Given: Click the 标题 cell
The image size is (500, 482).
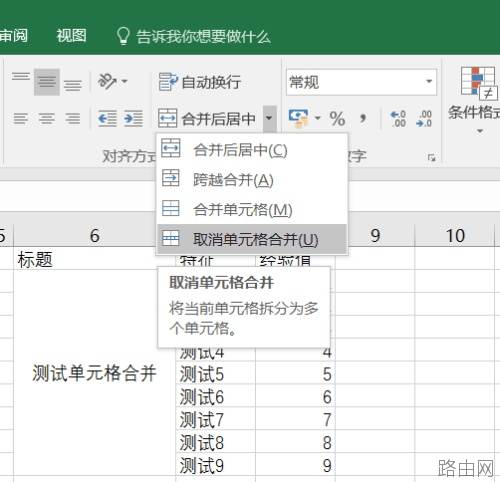Looking at the screenshot, I should [x=95, y=259].
